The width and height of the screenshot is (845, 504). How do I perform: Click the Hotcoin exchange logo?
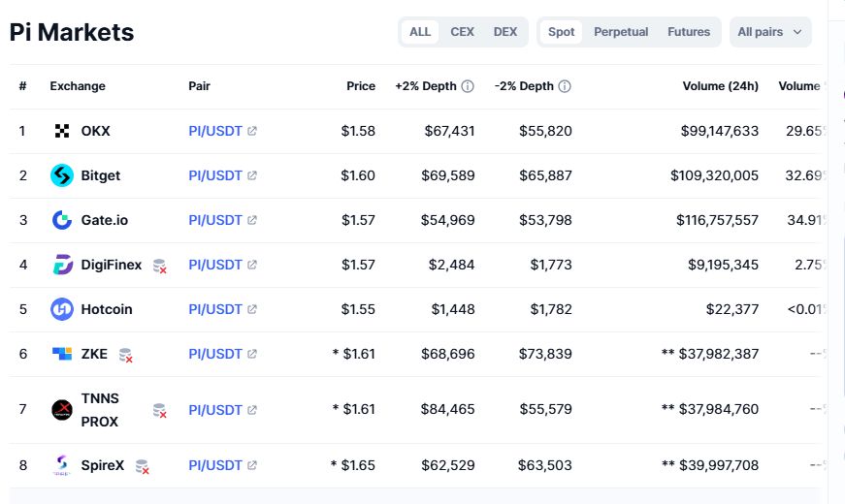(62, 309)
